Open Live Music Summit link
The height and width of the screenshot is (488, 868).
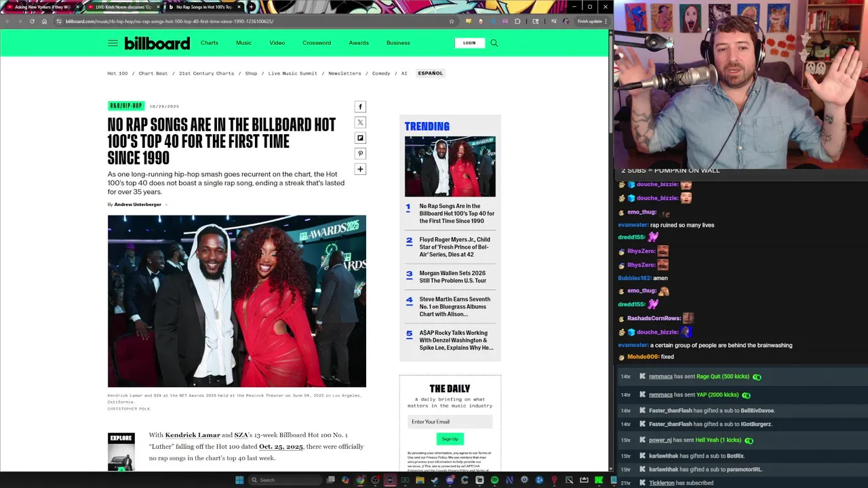[292, 73]
